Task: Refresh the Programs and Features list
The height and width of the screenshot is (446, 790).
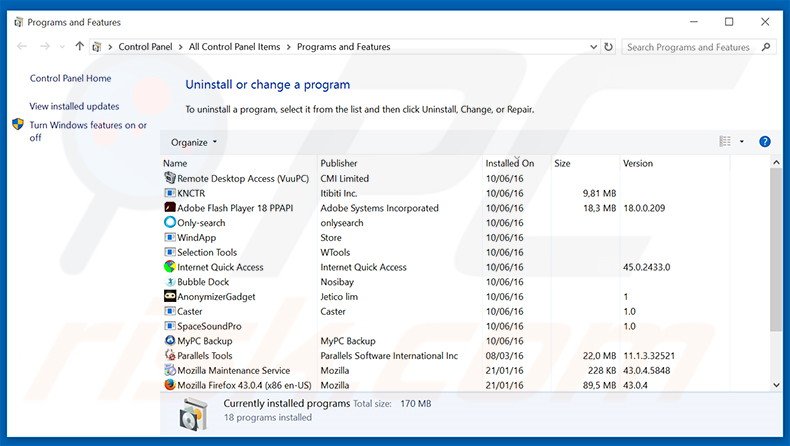Action: [608, 47]
